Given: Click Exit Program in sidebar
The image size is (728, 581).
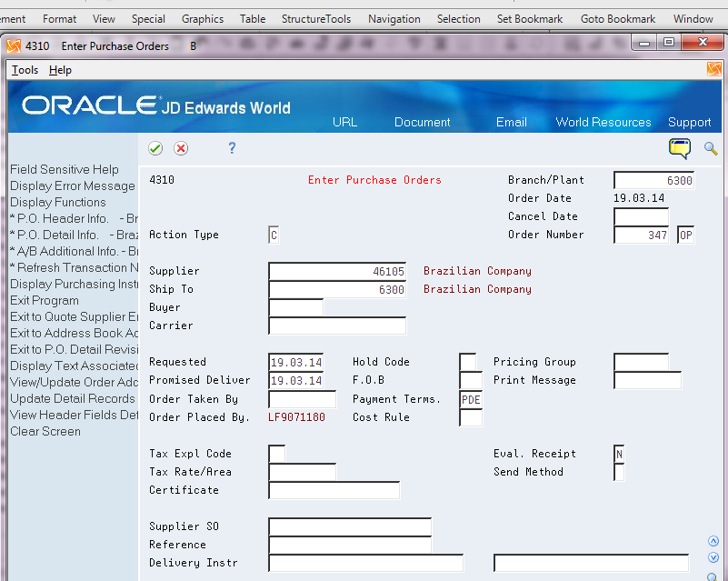Looking at the screenshot, I should [x=45, y=300].
